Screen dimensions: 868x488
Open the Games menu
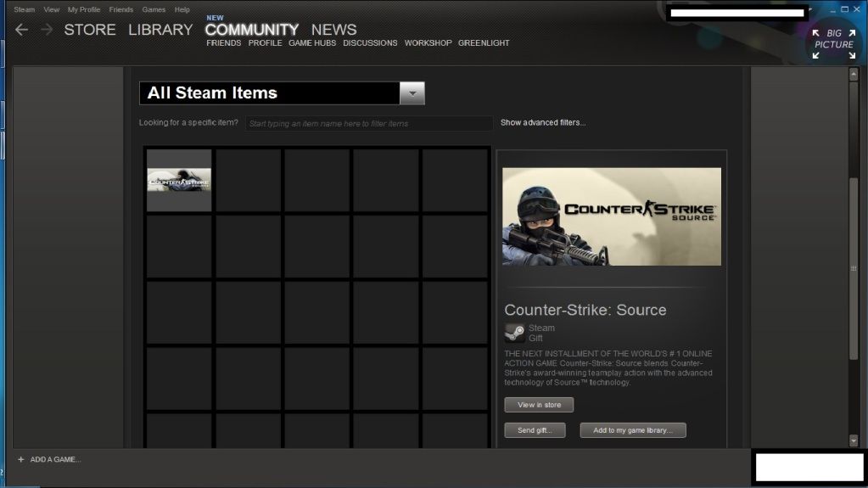pyautogui.click(x=154, y=9)
